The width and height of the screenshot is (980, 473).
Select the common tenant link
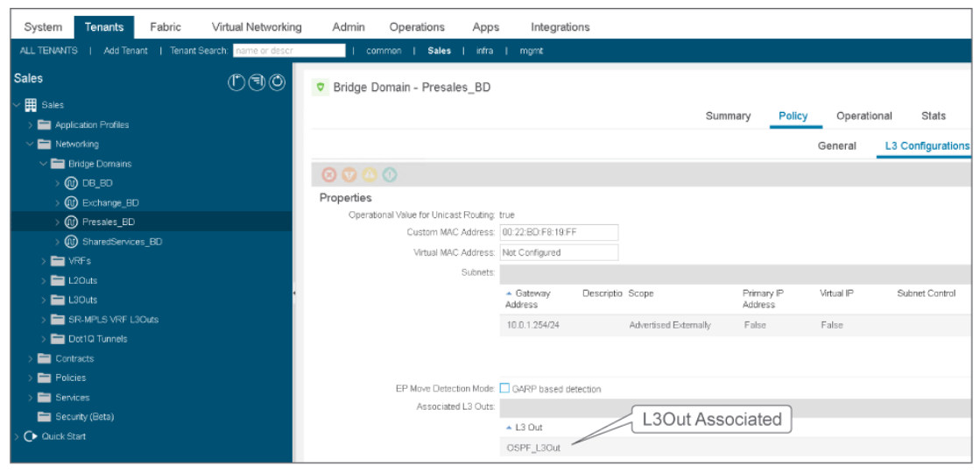(384, 51)
